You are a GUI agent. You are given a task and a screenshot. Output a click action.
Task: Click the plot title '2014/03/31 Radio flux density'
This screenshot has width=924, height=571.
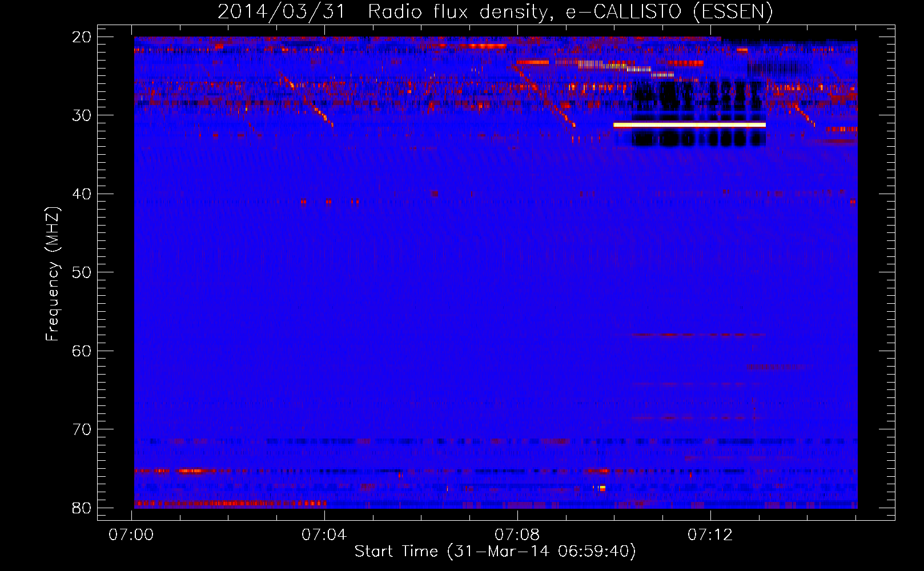[381, 11]
